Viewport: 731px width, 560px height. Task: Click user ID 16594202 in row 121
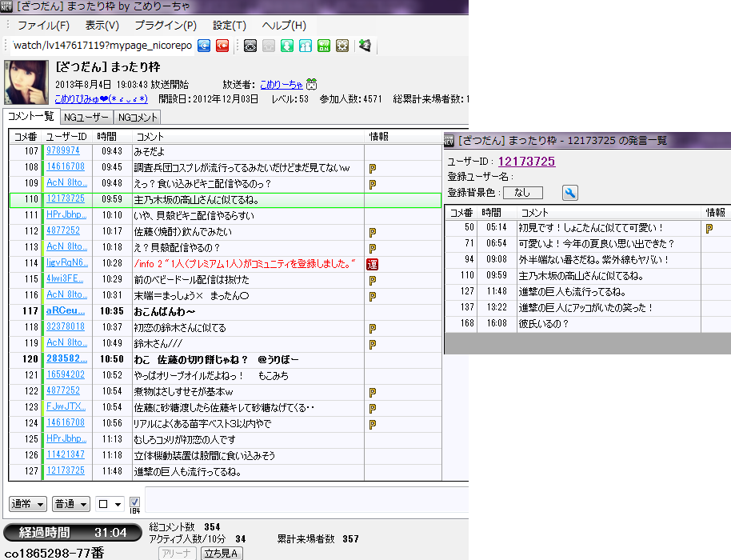[x=66, y=375]
